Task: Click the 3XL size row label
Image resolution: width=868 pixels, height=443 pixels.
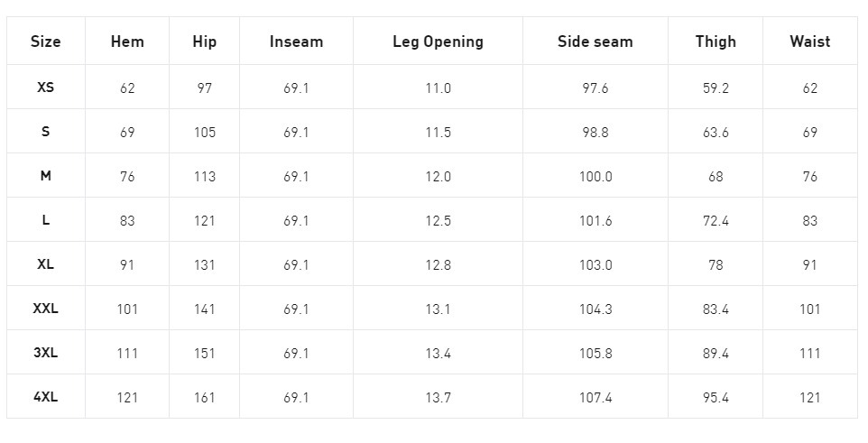Action: coord(45,353)
